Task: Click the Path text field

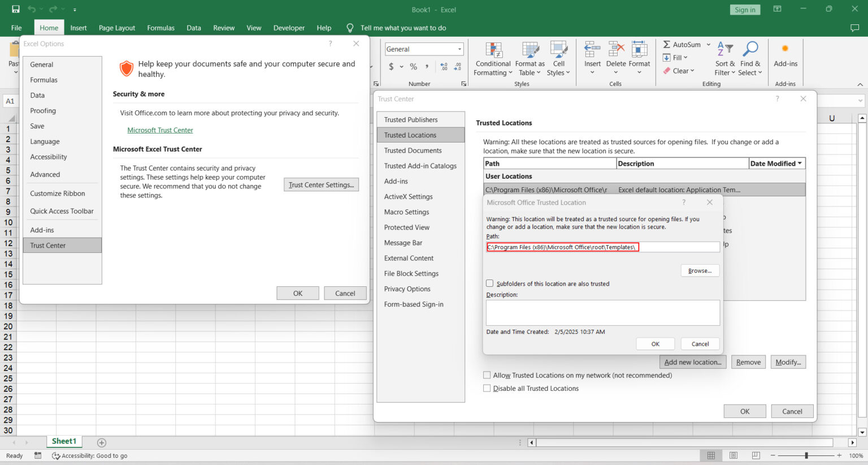Action: coord(602,247)
